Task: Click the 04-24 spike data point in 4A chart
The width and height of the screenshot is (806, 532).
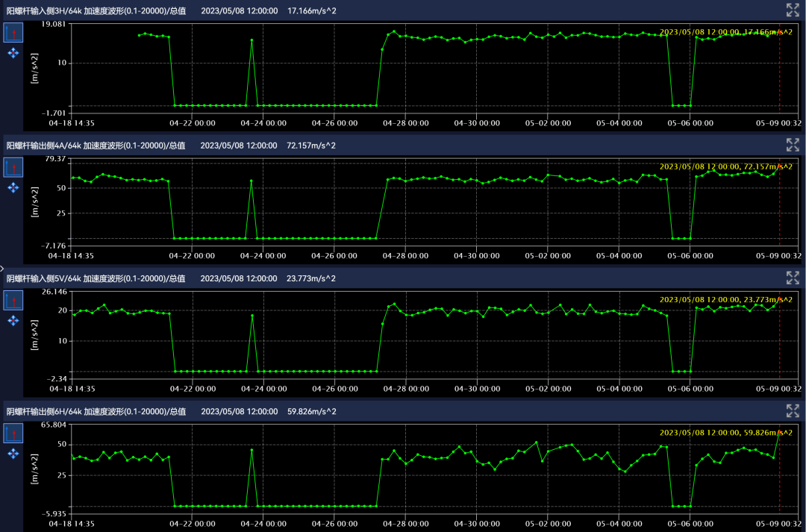Action: point(251,181)
